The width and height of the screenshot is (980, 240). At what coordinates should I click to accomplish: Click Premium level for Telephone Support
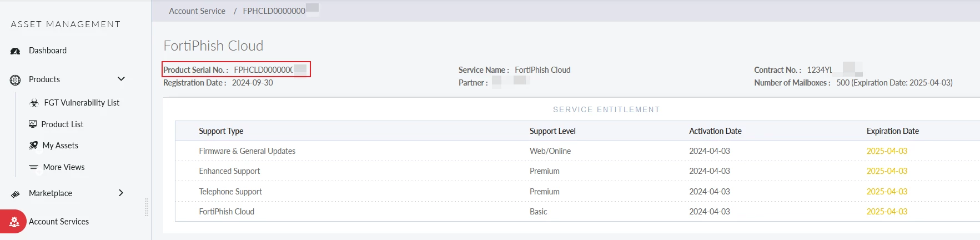[x=545, y=192]
